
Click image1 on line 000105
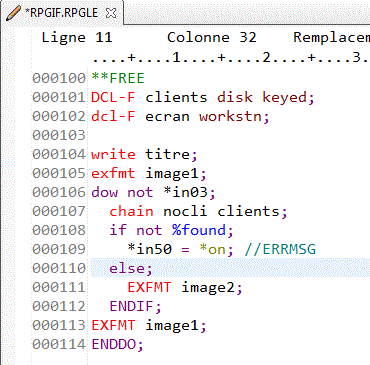coord(172,174)
